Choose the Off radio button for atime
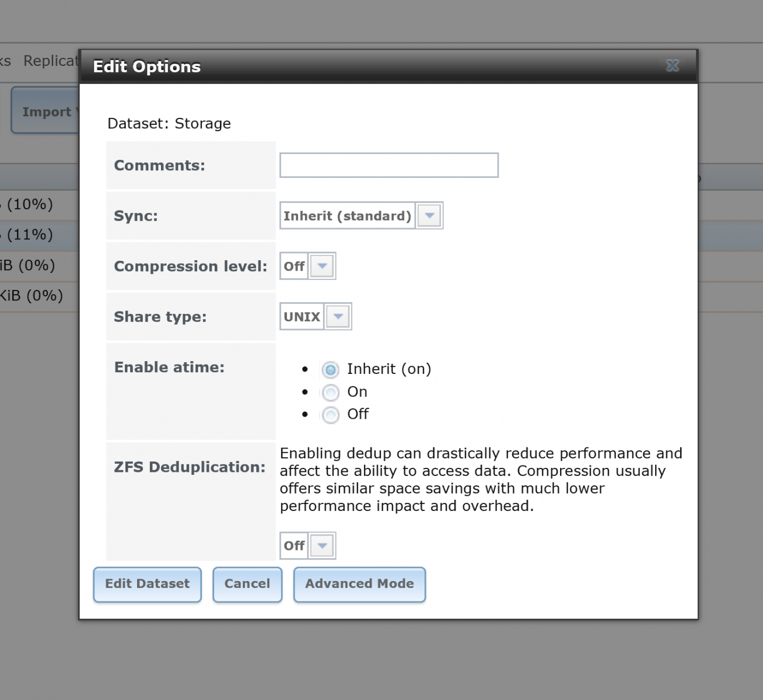The width and height of the screenshot is (763, 700). (x=331, y=415)
